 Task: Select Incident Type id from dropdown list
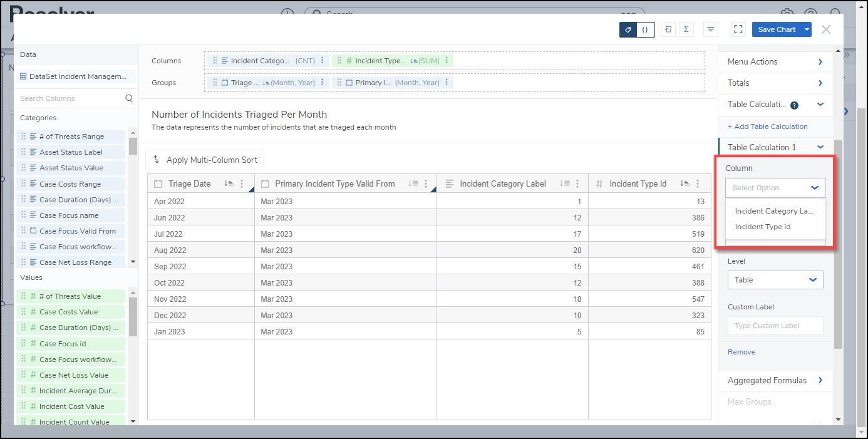762,227
